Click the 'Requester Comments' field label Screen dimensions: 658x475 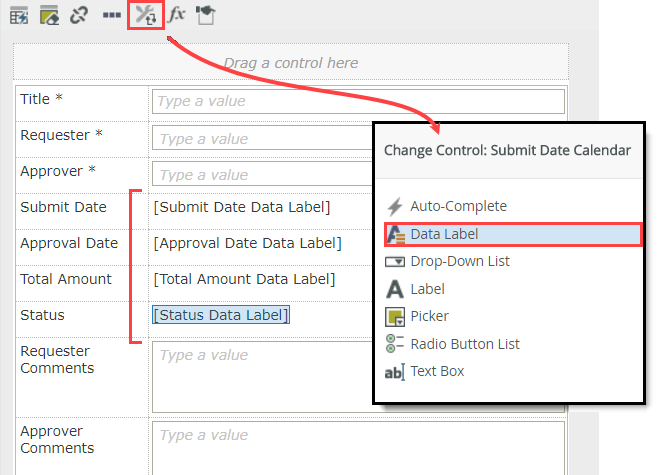coord(57,360)
